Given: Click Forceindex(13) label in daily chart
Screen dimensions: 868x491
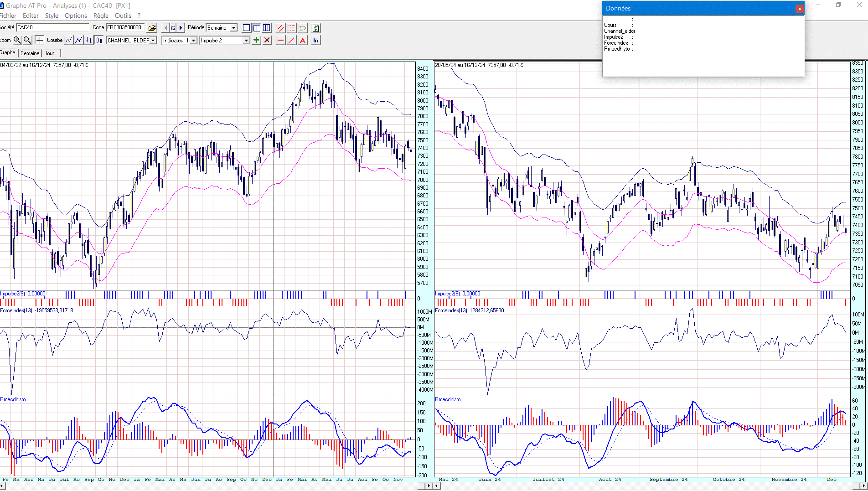Looking at the screenshot, I should (x=470, y=310).
